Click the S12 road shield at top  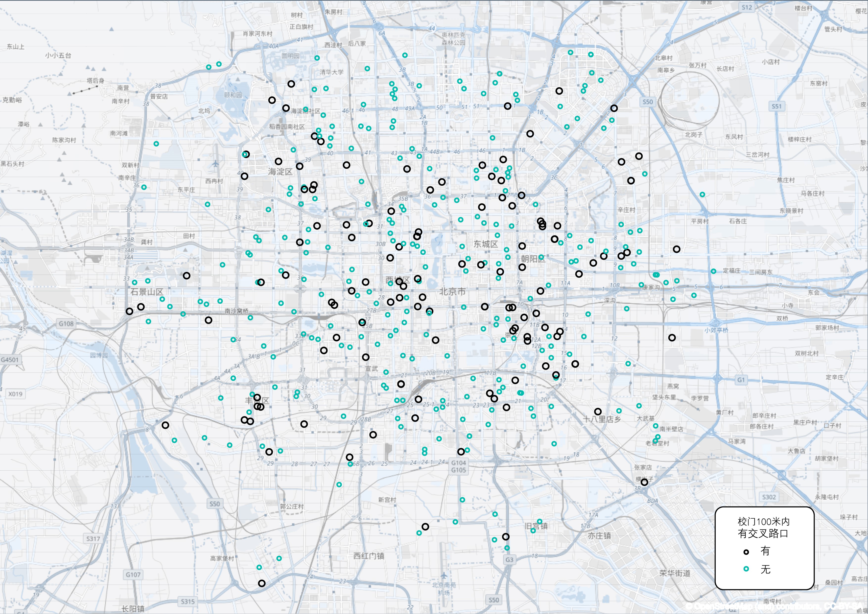[747, 7]
